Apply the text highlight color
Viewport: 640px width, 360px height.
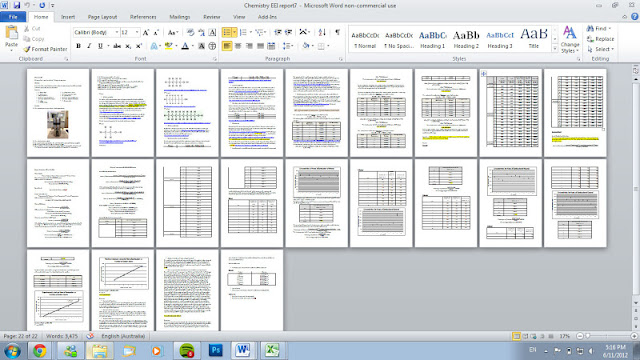[168, 46]
